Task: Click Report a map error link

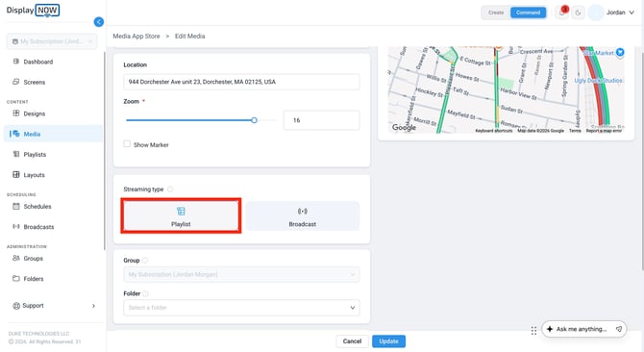Action: [x=604, y=131]
